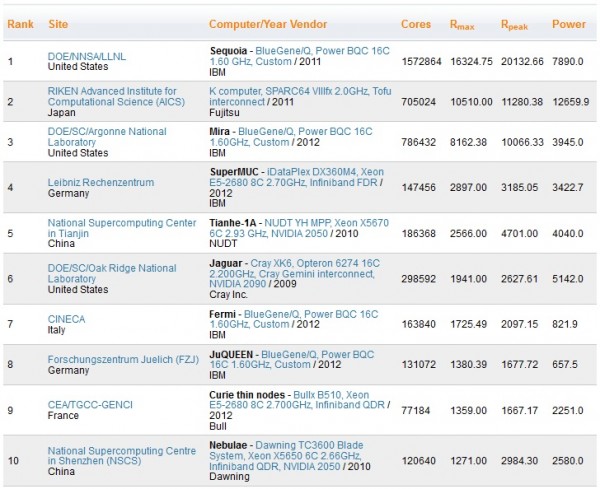Viewport: 600px width, 489px height.
Task: Click the Bull vendor text
Action: pyautogui.click(x=218, y=426)
